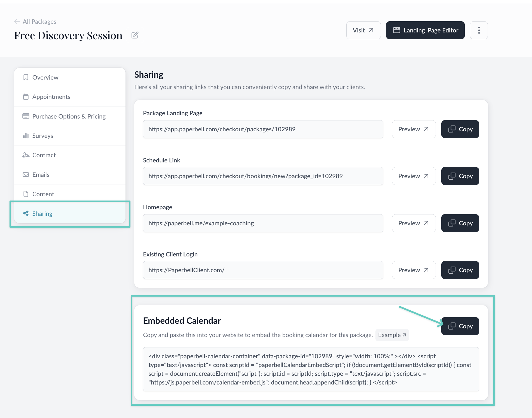Open Appointments from the sidebar
Screen dimensions: 532x418
point(51,97)
